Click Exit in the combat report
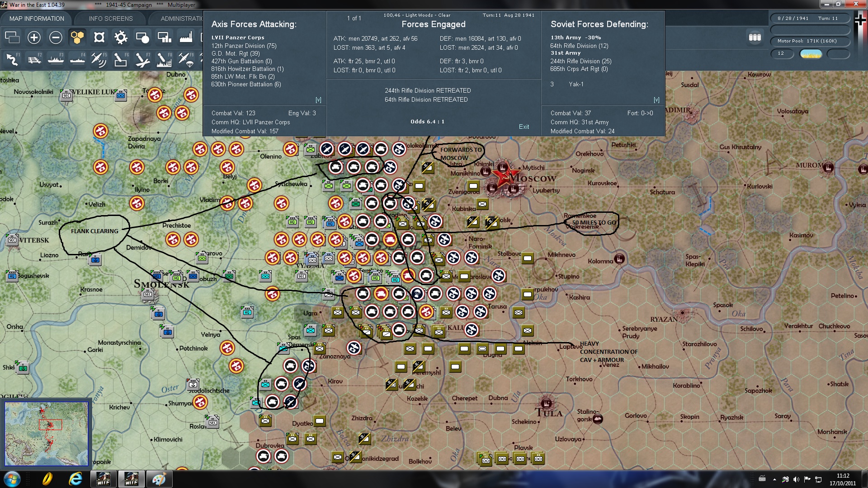This screenshot has height=488, width=868. 524,127
